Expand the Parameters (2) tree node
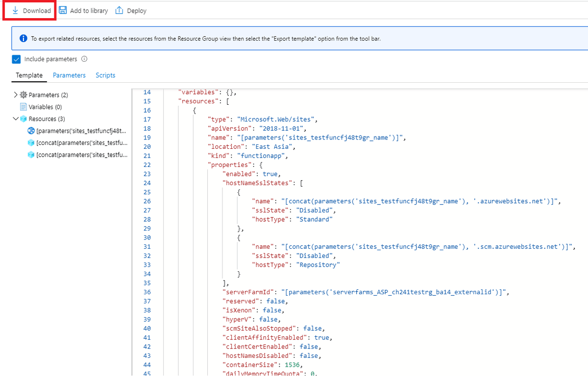The height and width of the screenshot is (376, 588). tap(16, 95)
